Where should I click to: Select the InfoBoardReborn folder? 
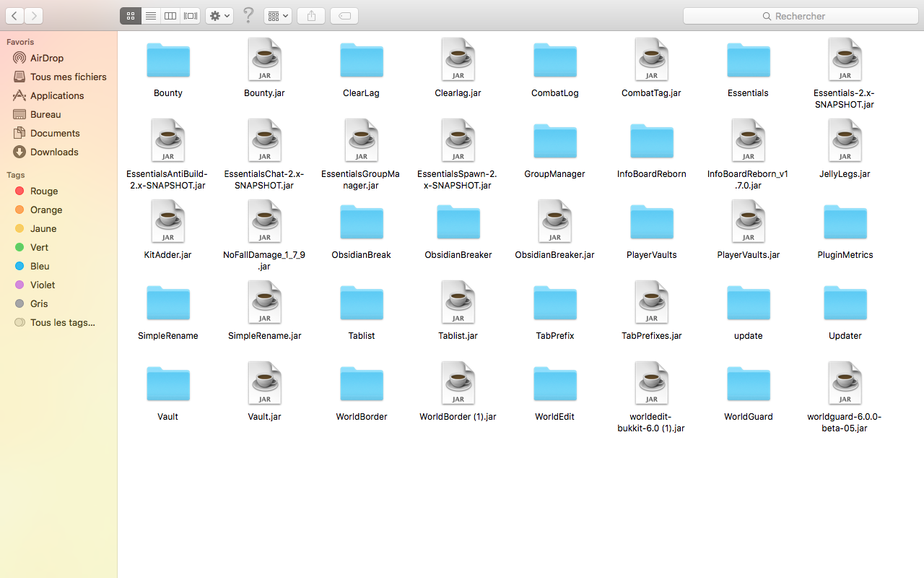652,141
